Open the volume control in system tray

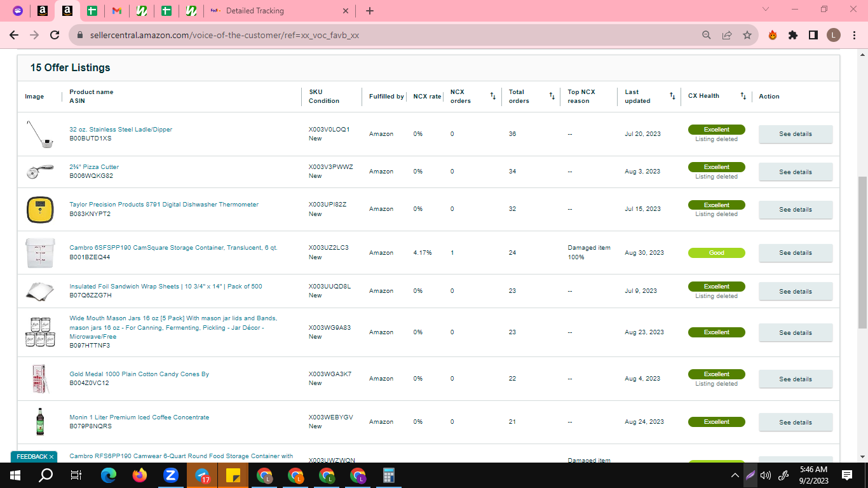point(766,475)
